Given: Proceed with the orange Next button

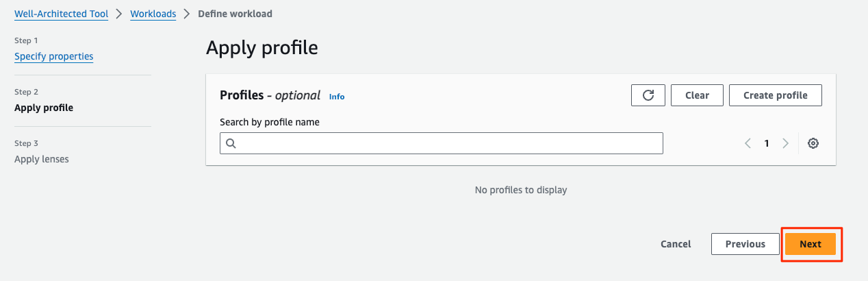Looking at the screenshot, I should [810, 244].
